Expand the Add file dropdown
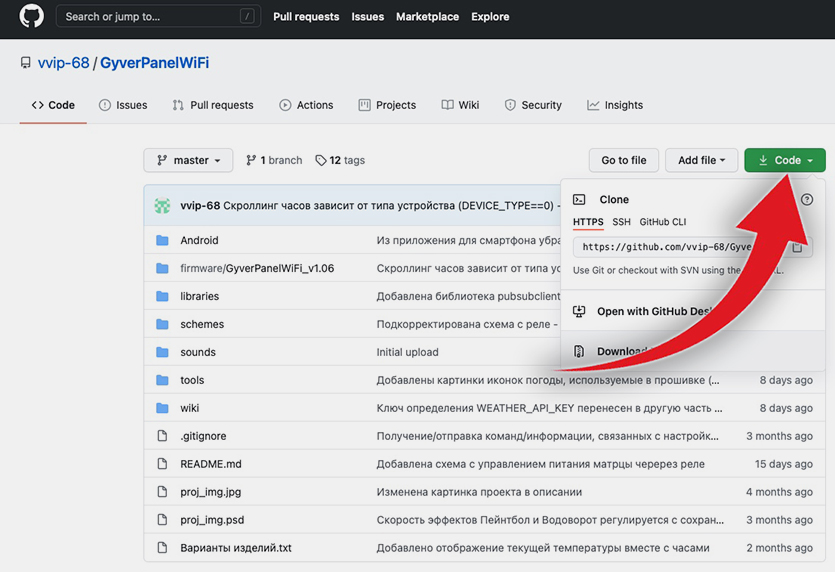The image size is (835, 572). pos(701,160)
